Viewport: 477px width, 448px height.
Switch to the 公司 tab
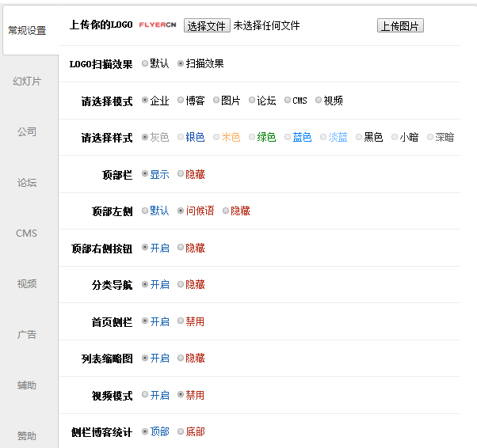pos(28,132)
